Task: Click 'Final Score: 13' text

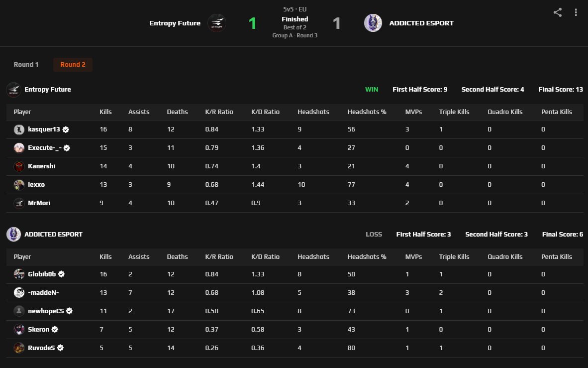Action: 561,89
